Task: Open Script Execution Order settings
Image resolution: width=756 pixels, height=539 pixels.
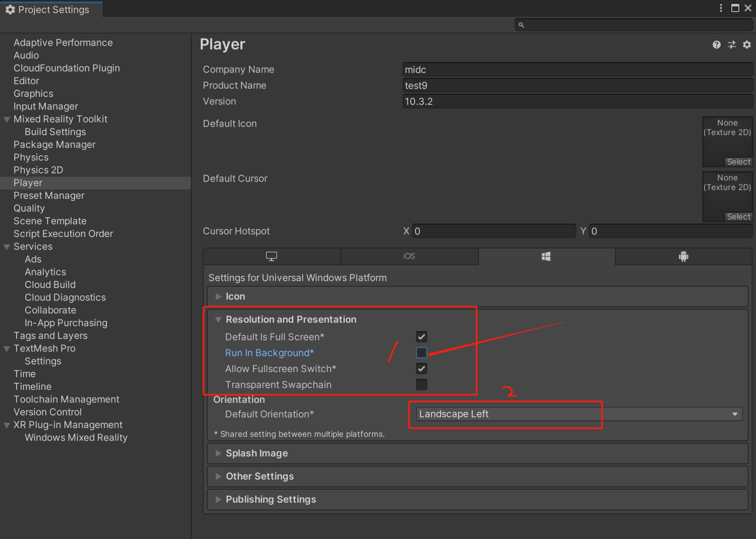Action: tap(63, 233)
